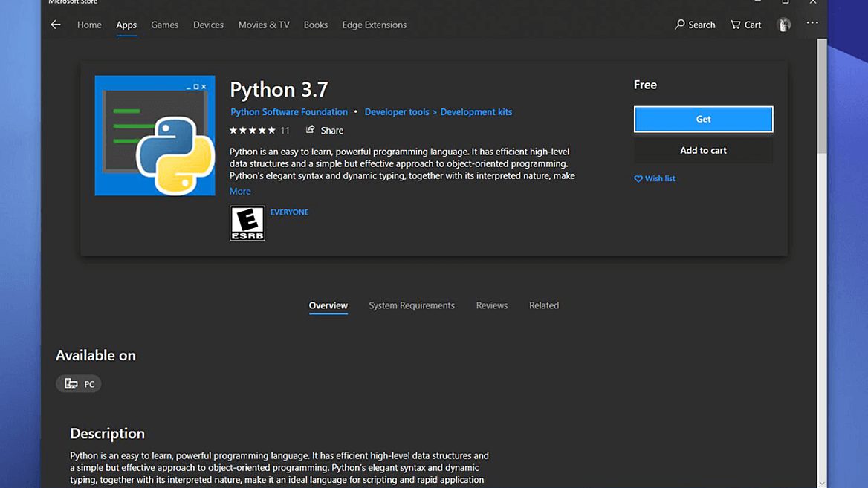Click the five-star rating
The height and width of the screenshot is (488, 868).
[253, 131]
